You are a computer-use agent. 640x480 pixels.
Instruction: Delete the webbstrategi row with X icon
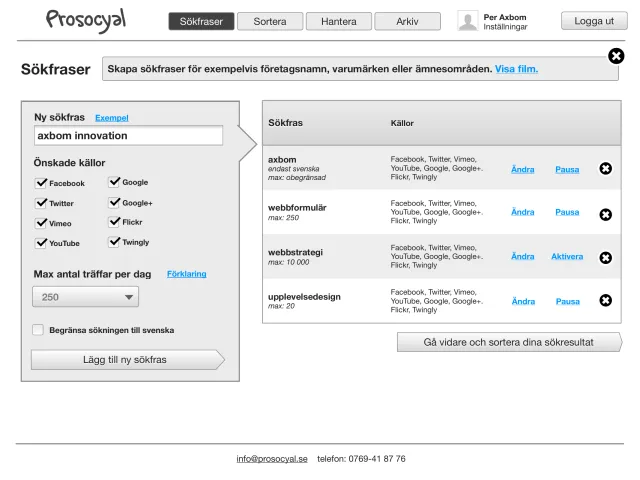coord(605,258)
